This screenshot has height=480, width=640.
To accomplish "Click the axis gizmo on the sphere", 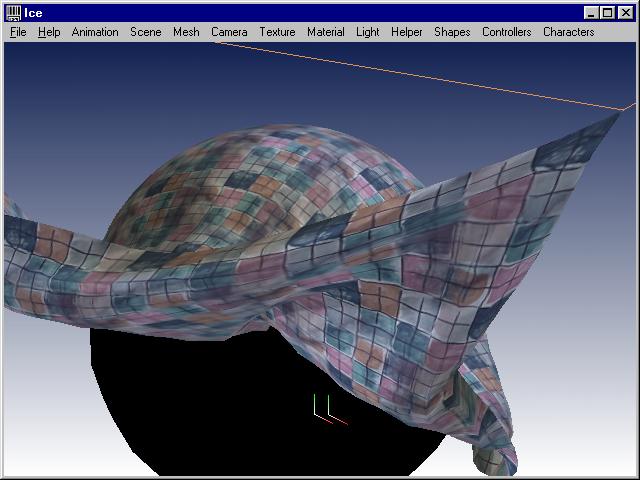I will [x=330, y=409].
